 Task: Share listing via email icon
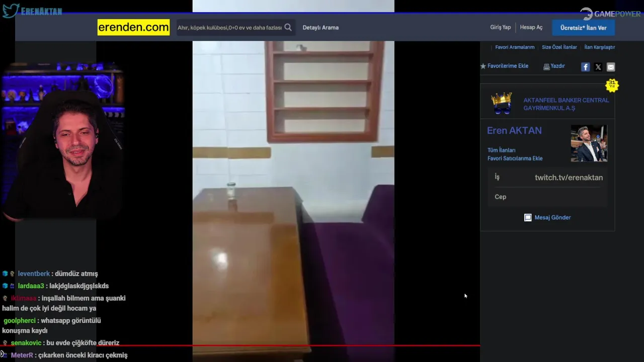coord(610,67)
